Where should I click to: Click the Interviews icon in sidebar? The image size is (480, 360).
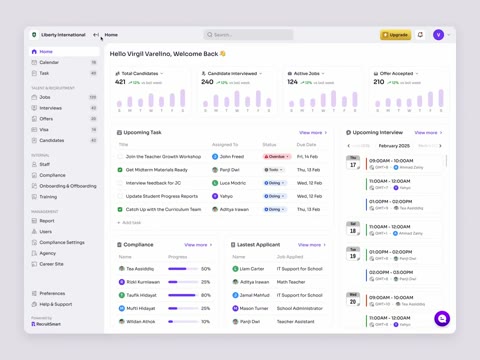coord(34,108)
